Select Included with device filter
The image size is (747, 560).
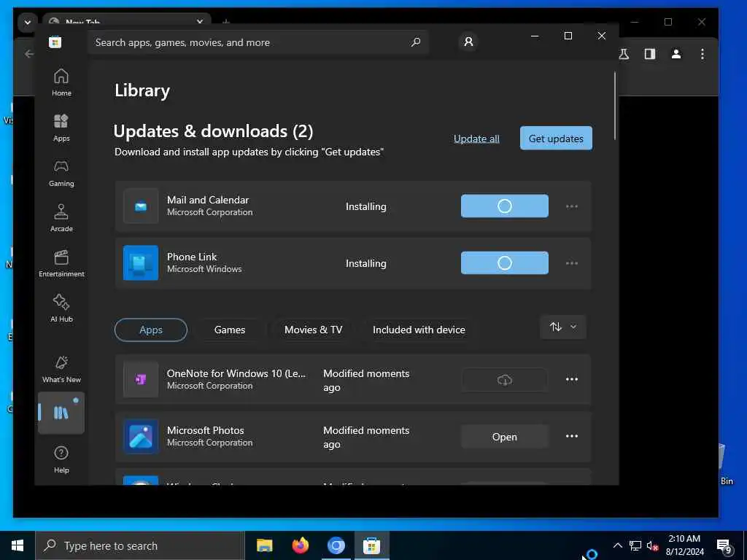click(419, 330)
